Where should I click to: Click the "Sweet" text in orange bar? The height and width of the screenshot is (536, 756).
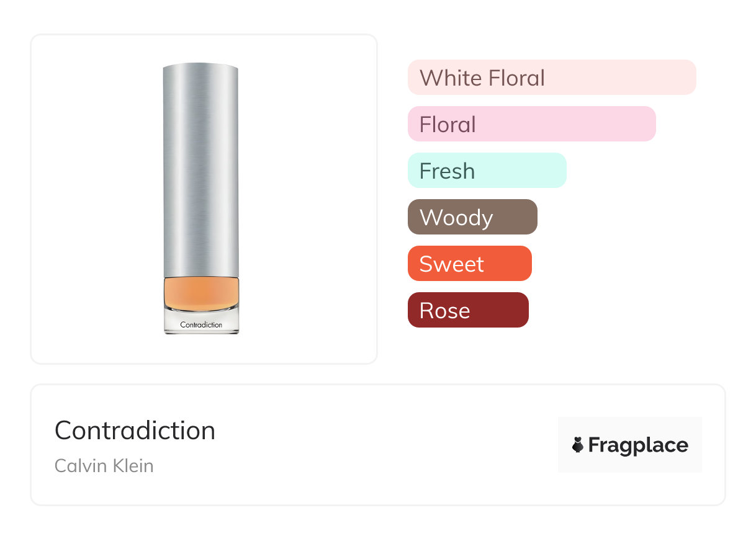click(451, 264)
